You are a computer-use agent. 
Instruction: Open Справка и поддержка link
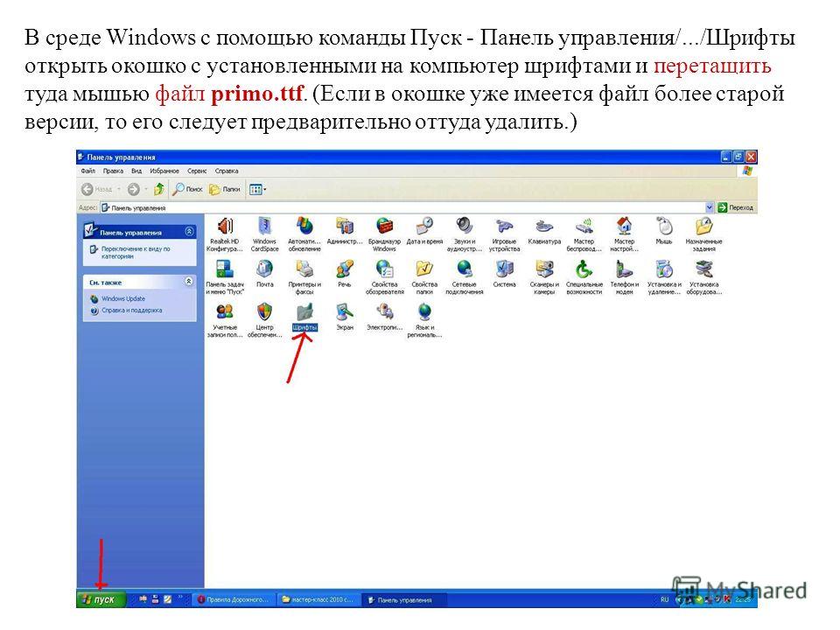[x=132, y=310]
